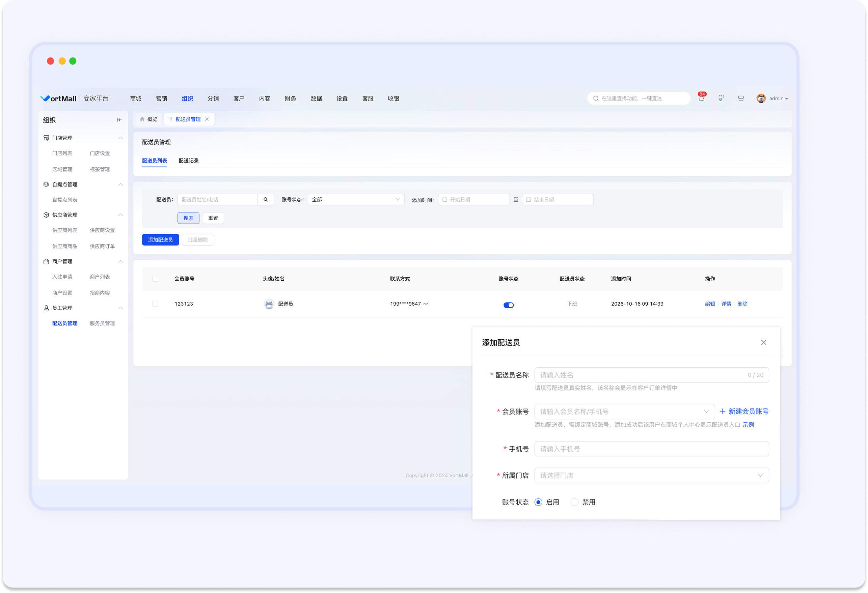Select the 禁用 radio button
Screen dimensions: 868x593
(574, 502)
